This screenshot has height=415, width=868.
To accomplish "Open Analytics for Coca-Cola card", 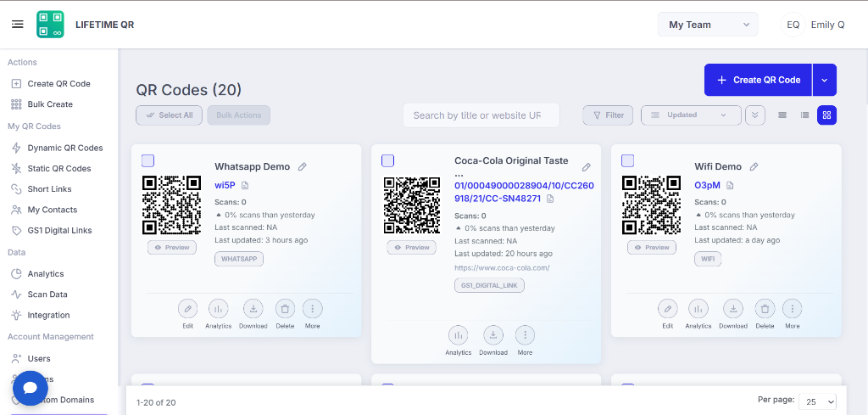I will pyautogui.click(x=458, y=335).
